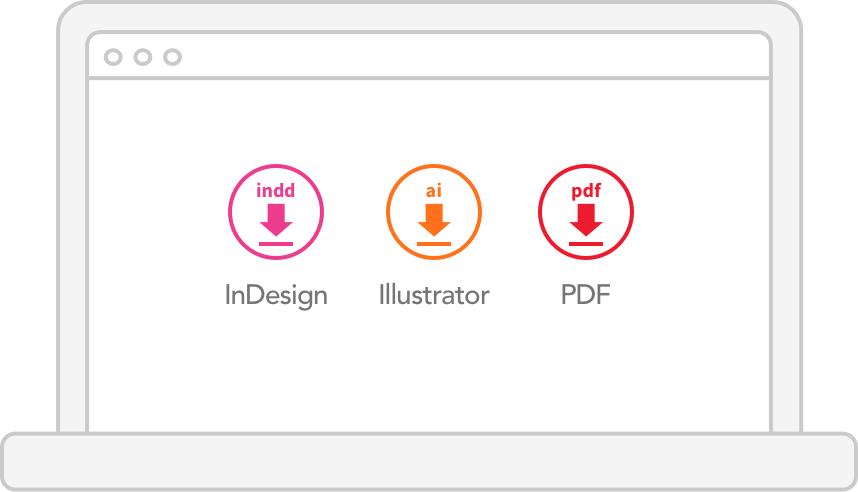Viewport: 858px width, 492px height.
Task: Open the InDesign label link
Action: tap(276, 296)
